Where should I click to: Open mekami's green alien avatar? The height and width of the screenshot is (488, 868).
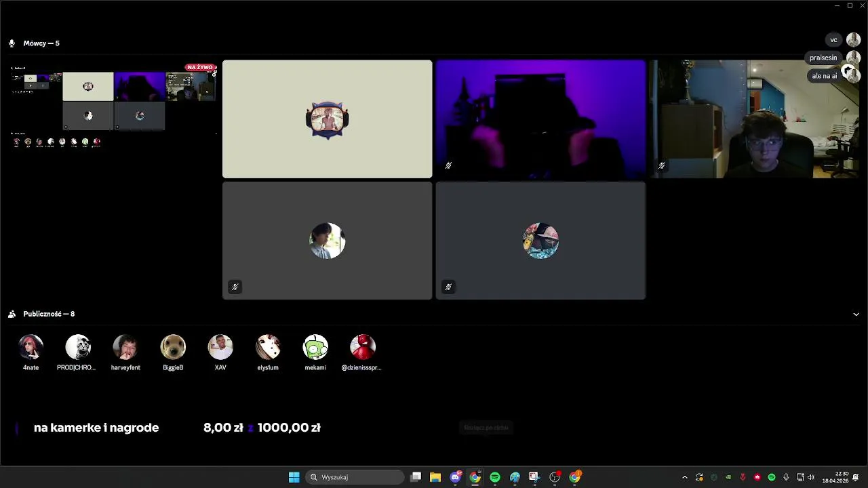(x=315, y=347)
